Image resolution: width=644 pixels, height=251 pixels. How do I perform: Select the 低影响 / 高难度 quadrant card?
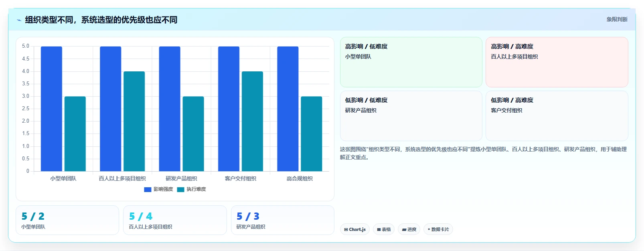[557, 116]
